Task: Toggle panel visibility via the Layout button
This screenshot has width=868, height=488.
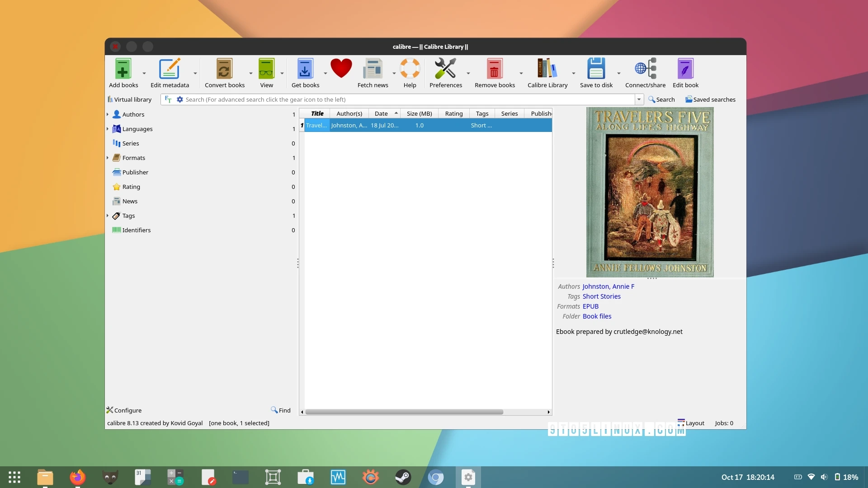Action: tap(691, 423)
